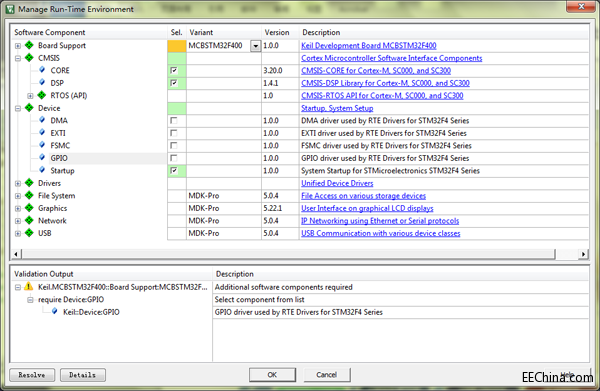Click the yellow warning icon in Validation Output
This screenshot has width=600, height=391.
[x=29, y=287]
